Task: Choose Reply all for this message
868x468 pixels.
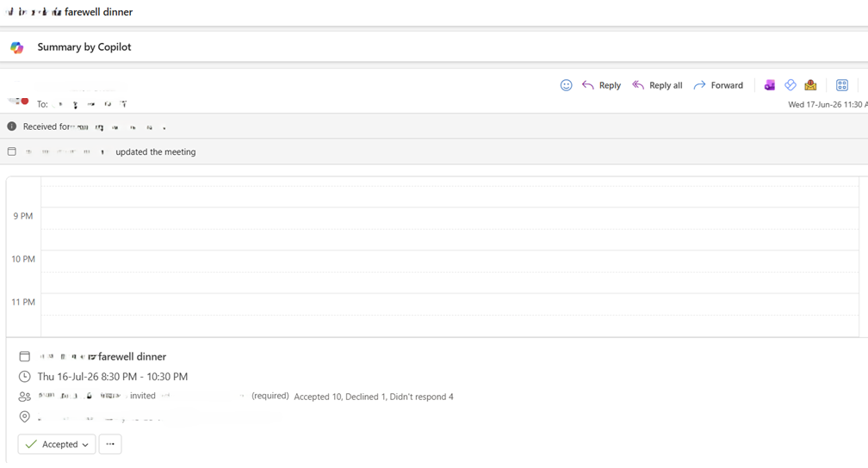Action: [x=657, y=85]
